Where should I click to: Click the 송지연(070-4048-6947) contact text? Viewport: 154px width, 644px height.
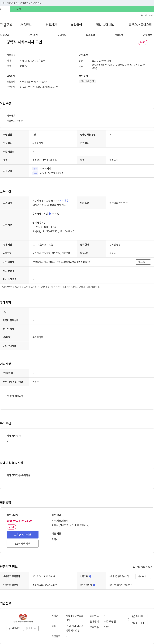[45, 585]
